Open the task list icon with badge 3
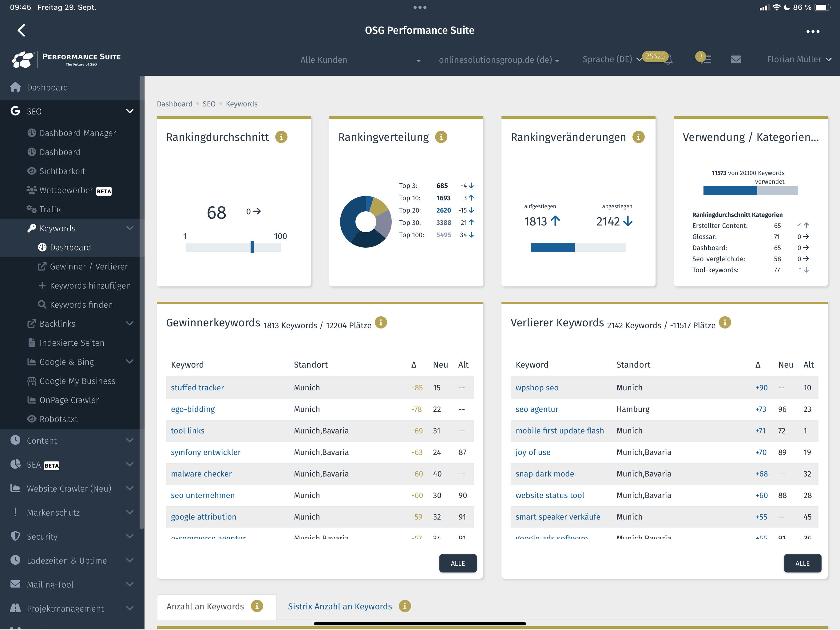This screenshot has height=630, width=840. click(705, 59)
